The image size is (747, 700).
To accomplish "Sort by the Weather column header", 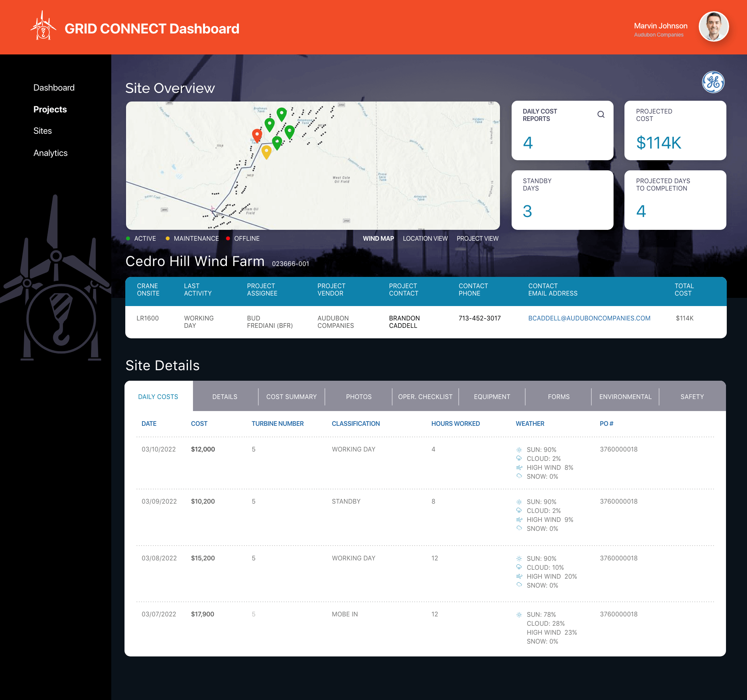I will pos(530,423).
